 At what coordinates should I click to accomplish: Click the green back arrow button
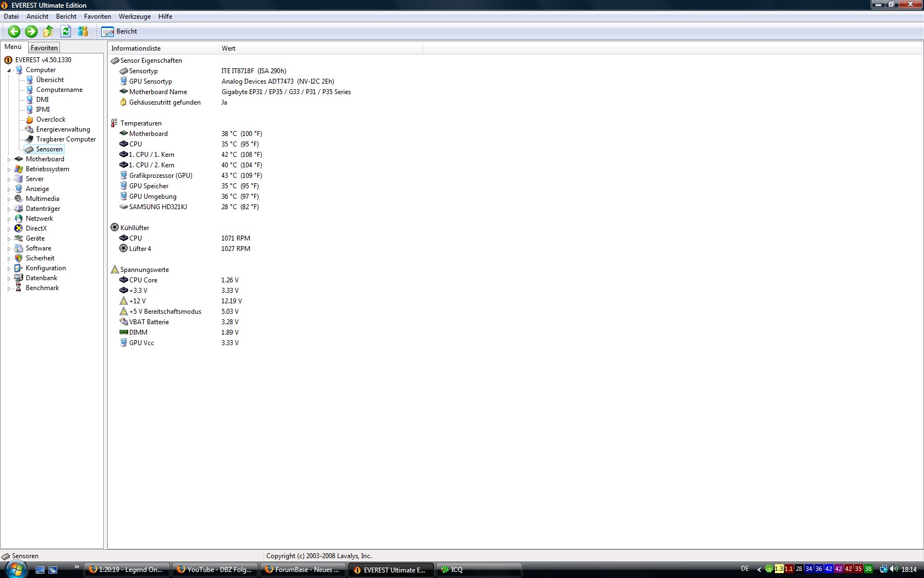14,31
